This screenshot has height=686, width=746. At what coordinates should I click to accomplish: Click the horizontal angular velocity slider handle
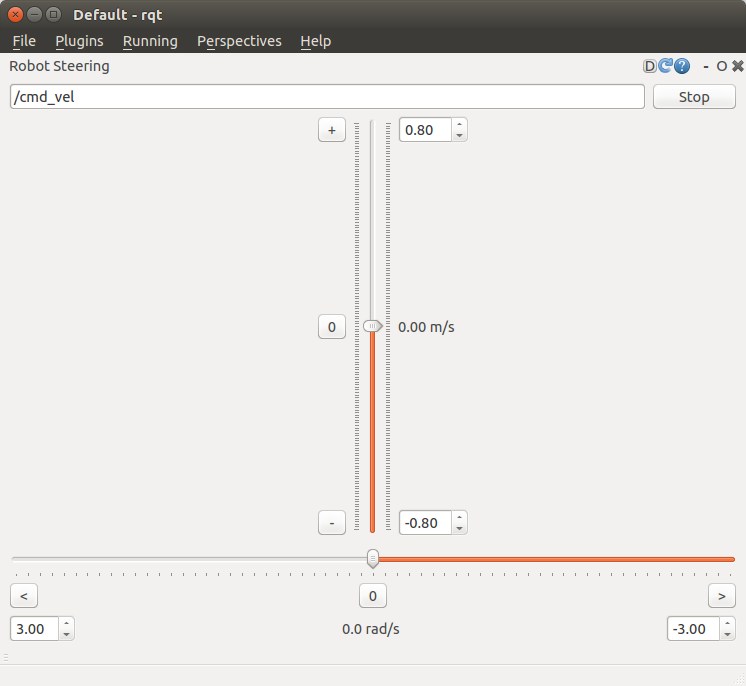(x=373, y=558)
